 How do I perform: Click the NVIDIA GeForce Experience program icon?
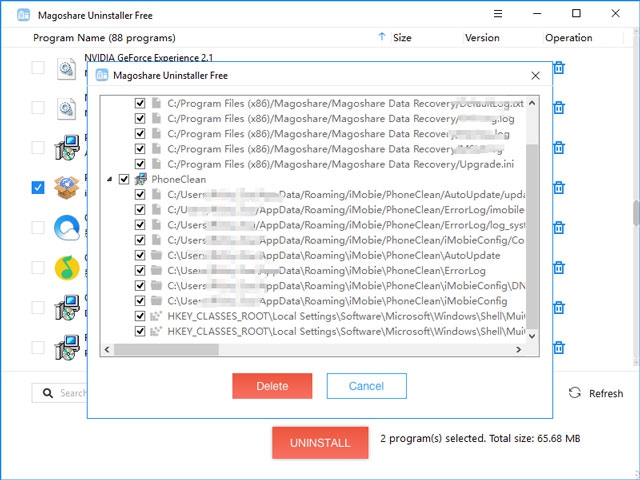66,69
